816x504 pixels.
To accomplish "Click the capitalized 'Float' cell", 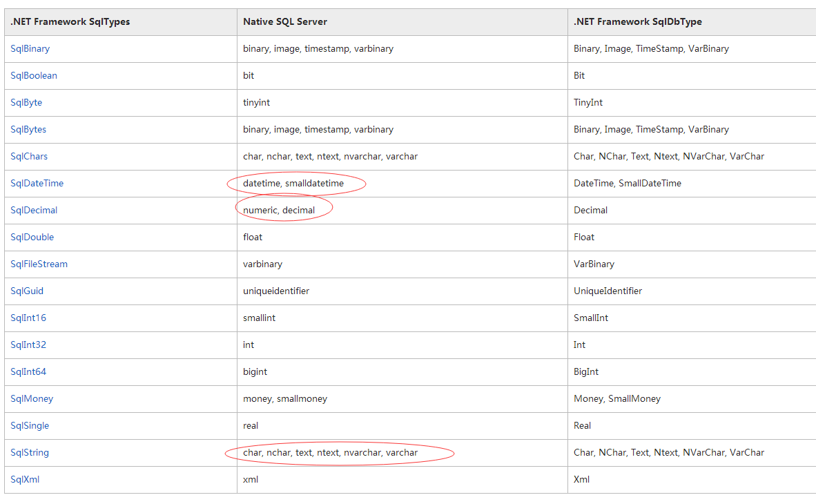I will click(584, 238).
